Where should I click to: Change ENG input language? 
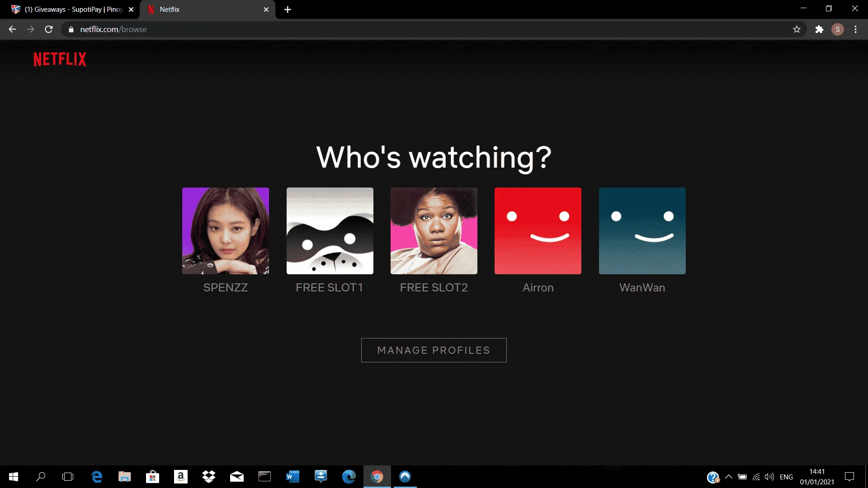[786, 477]
